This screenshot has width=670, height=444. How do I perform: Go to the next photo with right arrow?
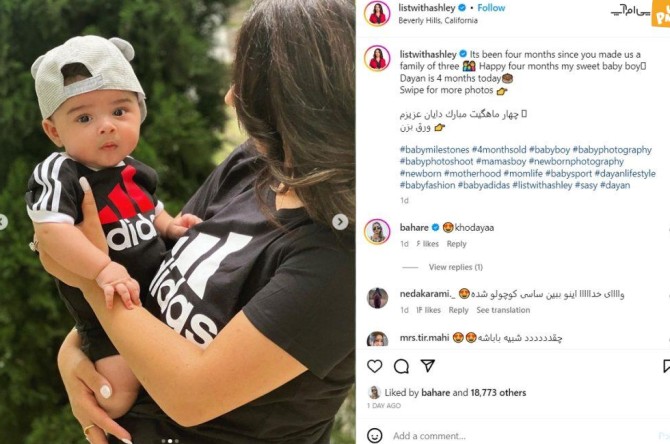pyautogui.click(x=340, y=222)
